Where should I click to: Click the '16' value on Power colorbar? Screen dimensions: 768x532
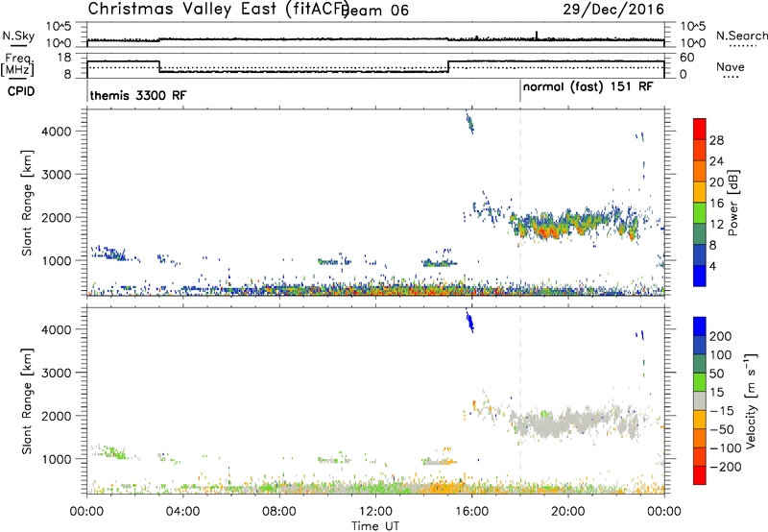pos(716,204)
